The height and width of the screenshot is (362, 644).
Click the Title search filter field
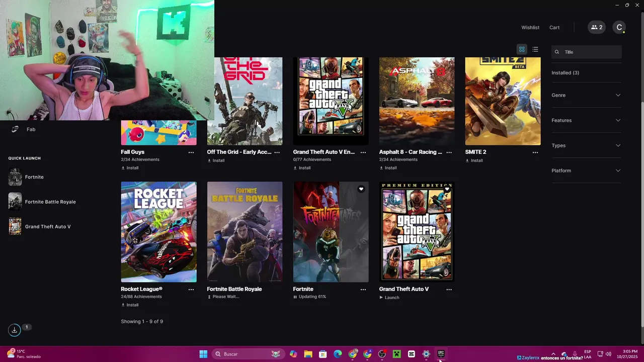click(x=587, y=52)
